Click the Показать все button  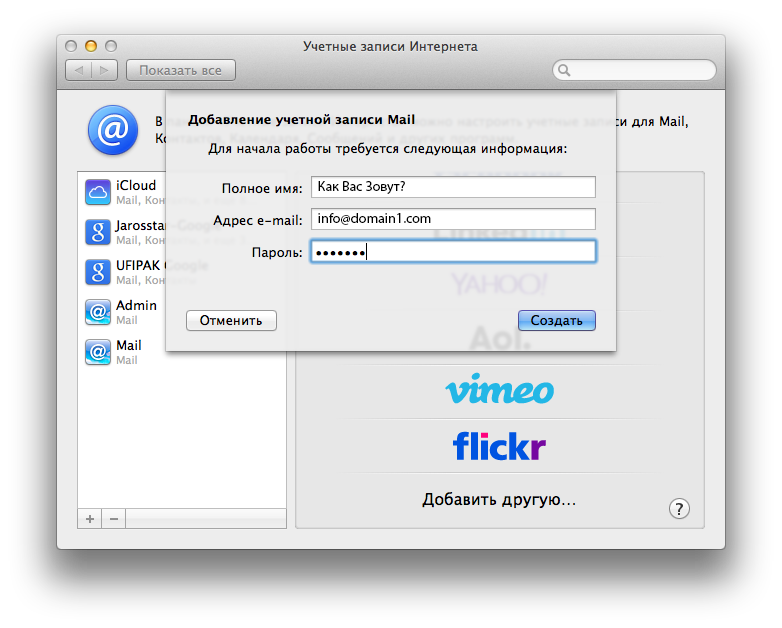click(x=181, y=70)
